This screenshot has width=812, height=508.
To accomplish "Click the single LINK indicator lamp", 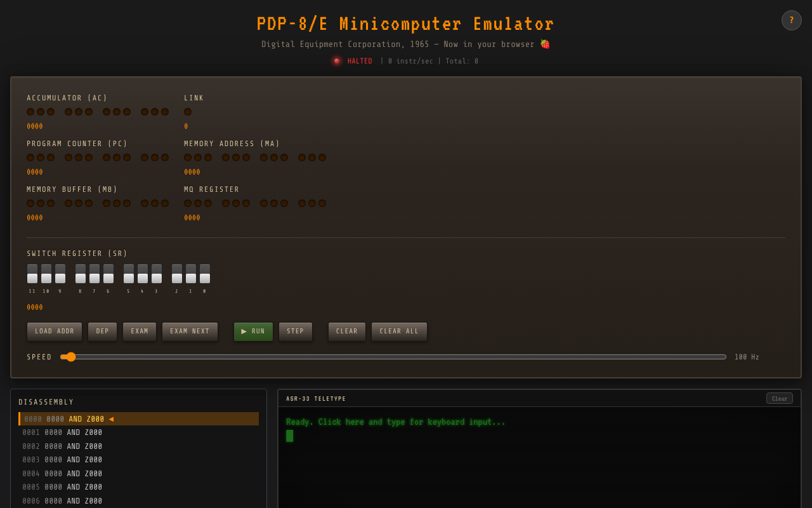I will click(x=188, y=112).
